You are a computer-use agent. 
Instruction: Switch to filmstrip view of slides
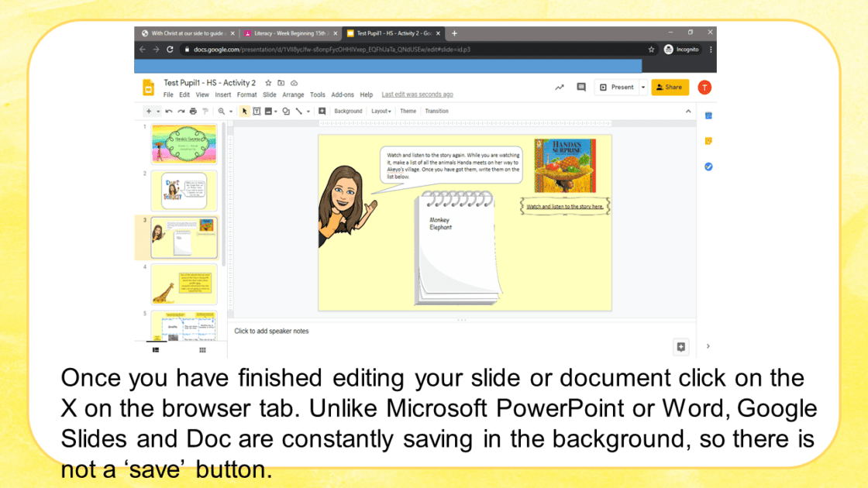[156, 350]
